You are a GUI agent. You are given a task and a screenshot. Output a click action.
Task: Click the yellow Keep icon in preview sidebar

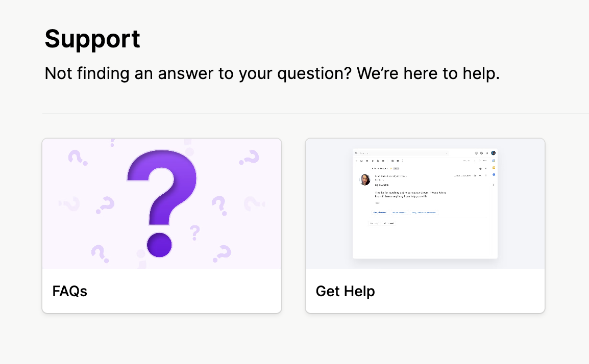(x=494, y=168)
